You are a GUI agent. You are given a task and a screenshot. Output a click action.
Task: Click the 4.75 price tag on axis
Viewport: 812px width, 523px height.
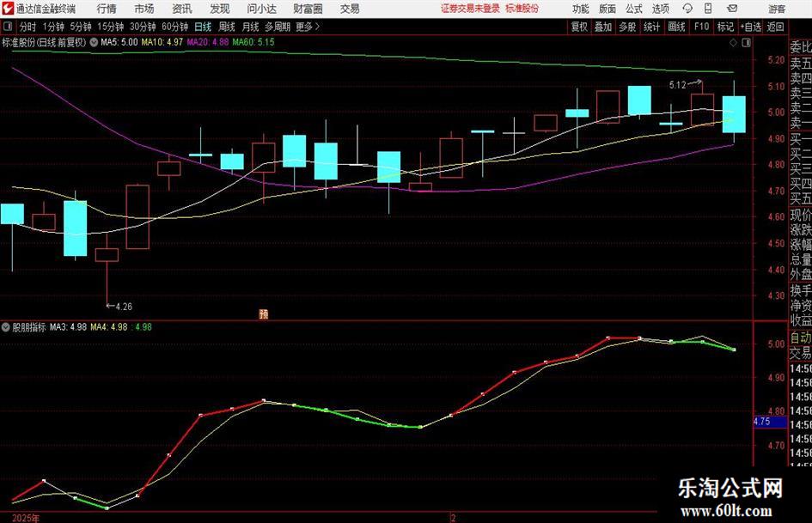(x=770, y=422)
